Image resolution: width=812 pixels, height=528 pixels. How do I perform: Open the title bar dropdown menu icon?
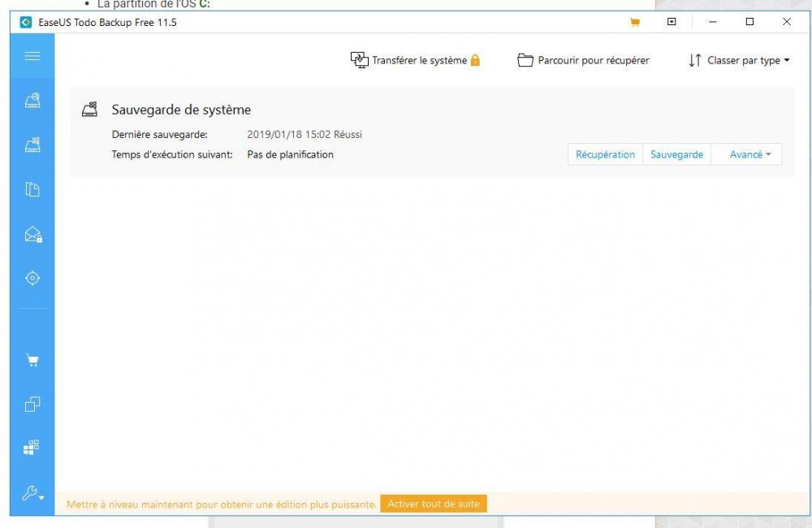point(672,22)
